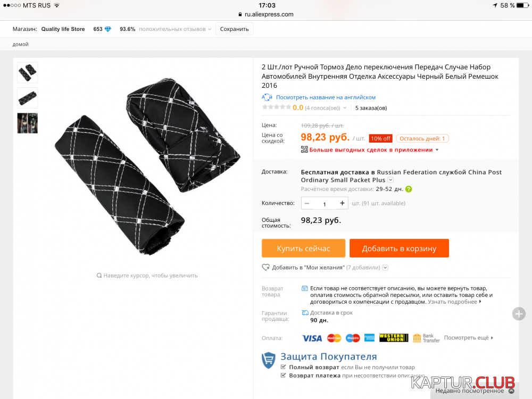Select the second product thumbnail
The height and width of the screenshot is (399, 532).
[28, 98]
